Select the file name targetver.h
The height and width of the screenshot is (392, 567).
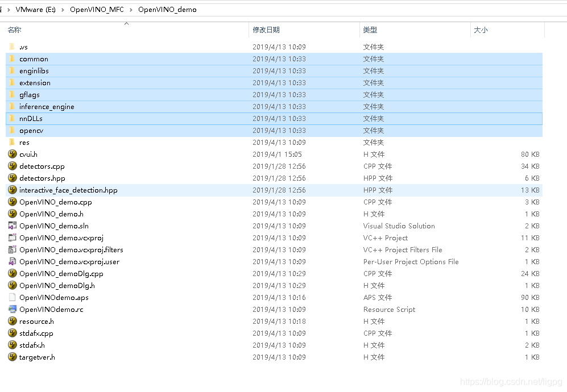[37, 357]
